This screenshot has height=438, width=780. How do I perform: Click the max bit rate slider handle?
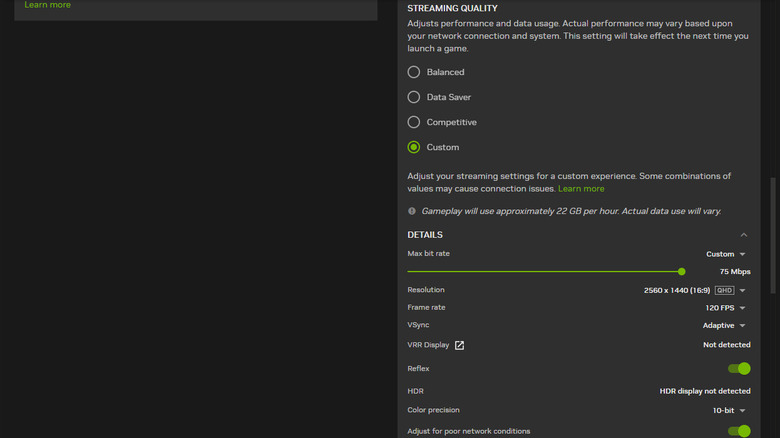coord(682,271)
